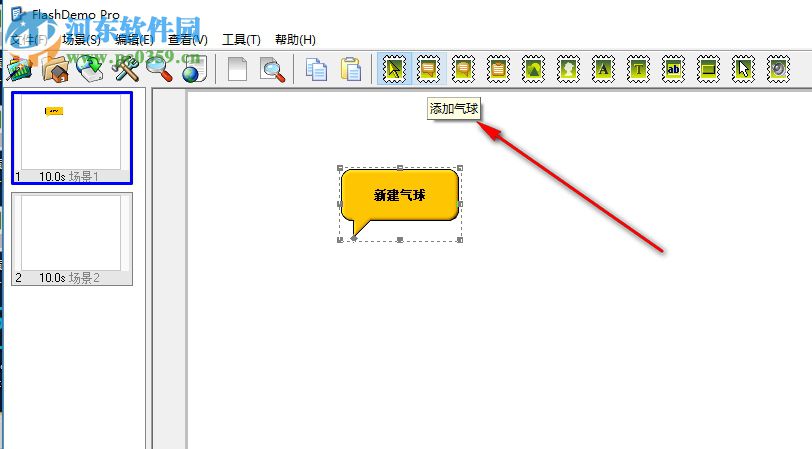This screenshot has width=812, height=449.
Task: Click the copy documents icon
Action: click(x=316, y=69)
